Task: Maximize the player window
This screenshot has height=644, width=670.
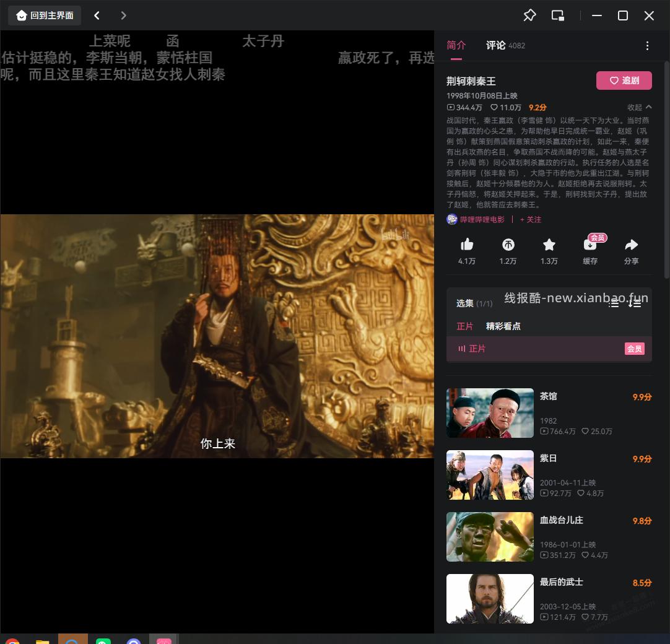Action: 623,16
